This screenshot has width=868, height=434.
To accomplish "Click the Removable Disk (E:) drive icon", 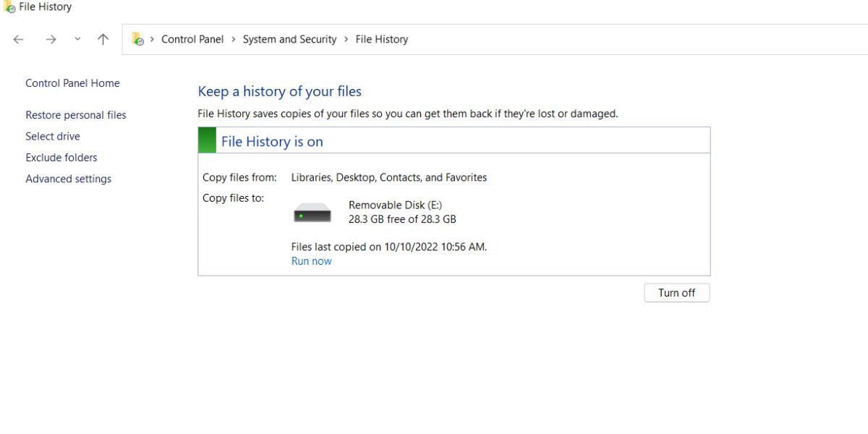I will coord(312,213).
